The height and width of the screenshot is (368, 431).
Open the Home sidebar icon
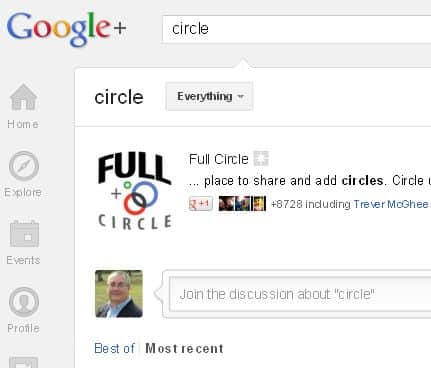(23, 97)
